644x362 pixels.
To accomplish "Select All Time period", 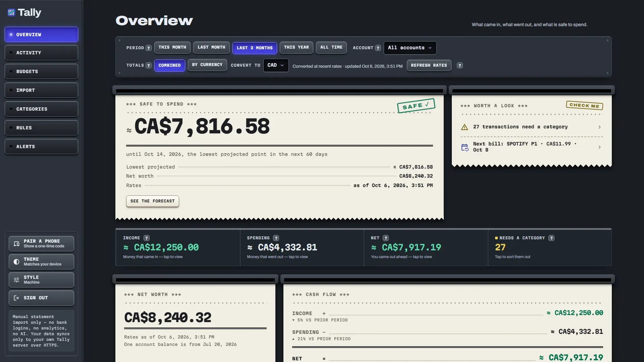I will coord(331,48).
